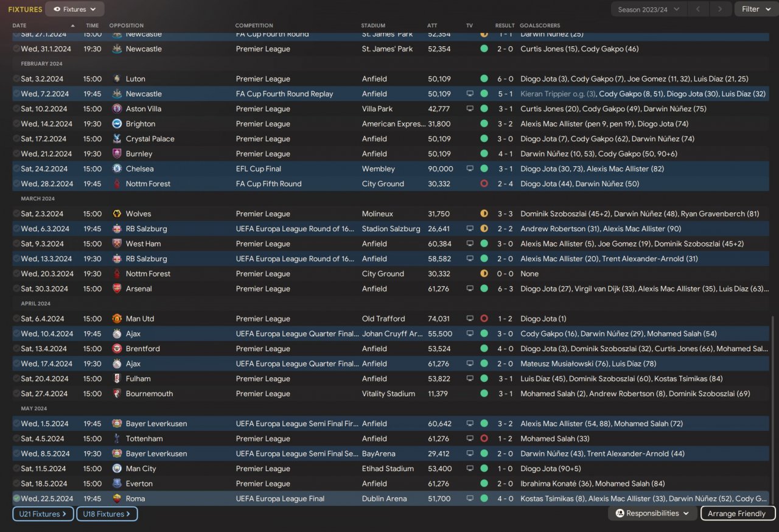This screenshot has height=532, width=779.
Task: Open the U21 Fixtures link
Action: [x=43, y=514]
